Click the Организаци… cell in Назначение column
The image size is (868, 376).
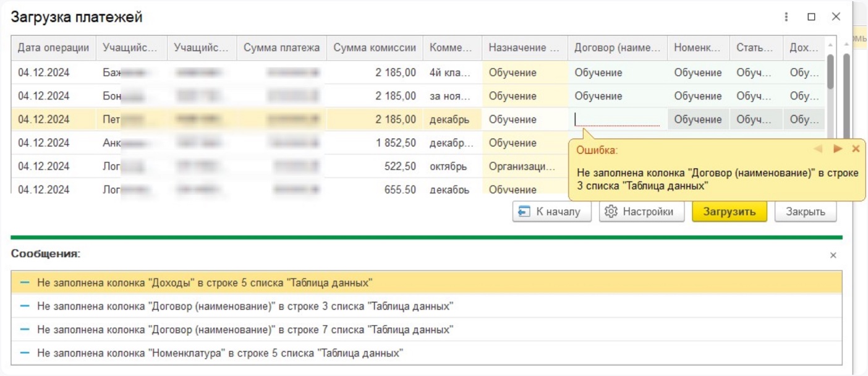pyautogui.click(x=525, y=166)
